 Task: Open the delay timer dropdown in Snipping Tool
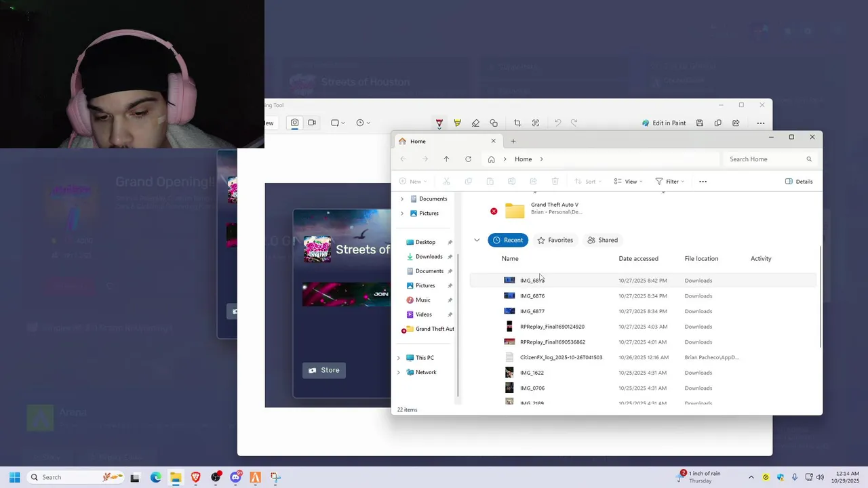click(363, 123)
